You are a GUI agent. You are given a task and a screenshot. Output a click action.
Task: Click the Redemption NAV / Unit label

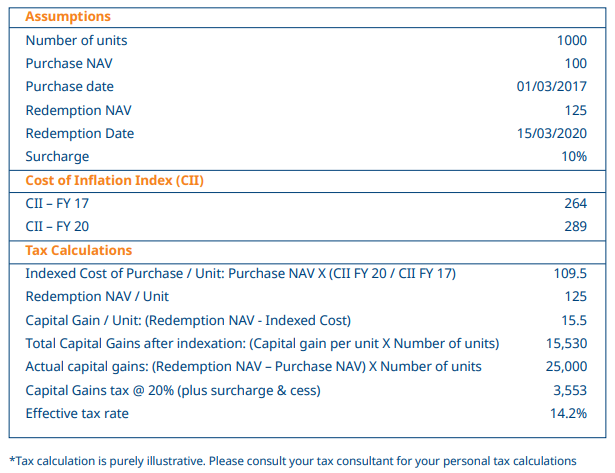click(97, 297)
